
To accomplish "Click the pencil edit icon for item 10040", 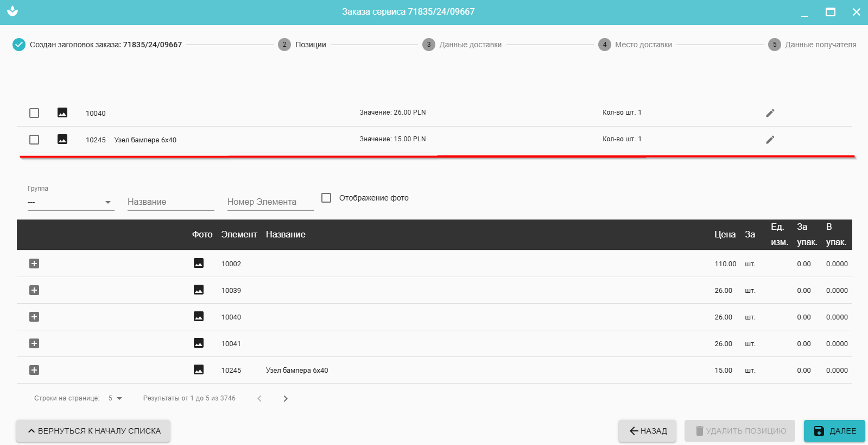I will (770, 113).
